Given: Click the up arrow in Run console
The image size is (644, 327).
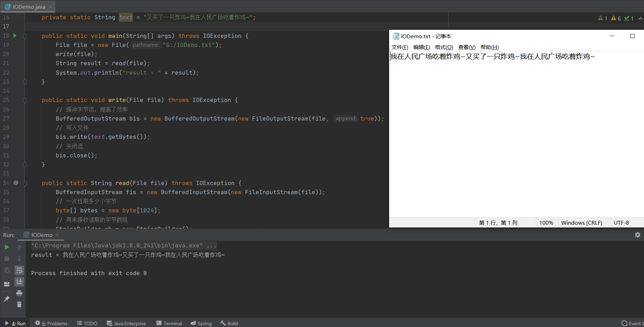Looking at the screenshot, I should click(19, 247).
